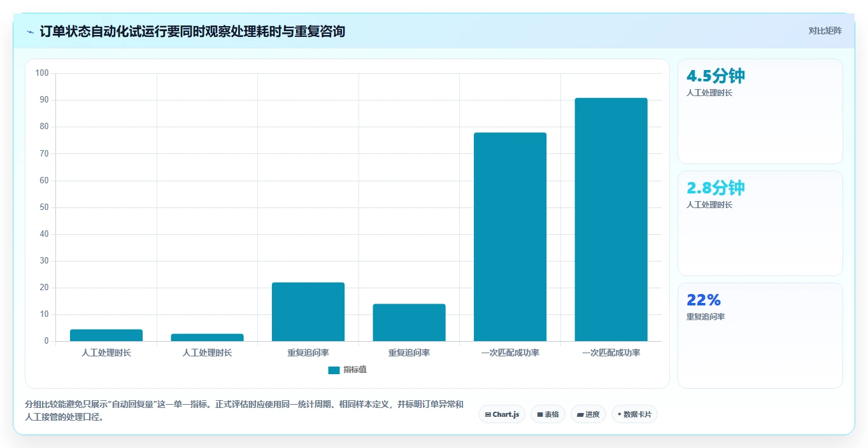Click the 人工处理时长 label under 2.8分钟
The width and height of the screenshot is (868, 448).
pyautogui.click(x=709, y=205)
